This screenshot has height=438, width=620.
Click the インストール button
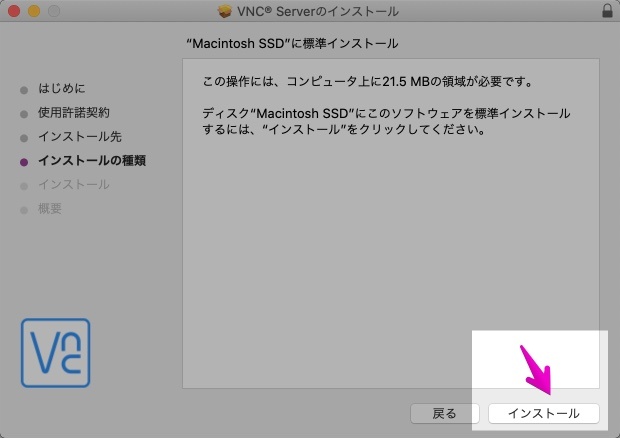[544, 413]
